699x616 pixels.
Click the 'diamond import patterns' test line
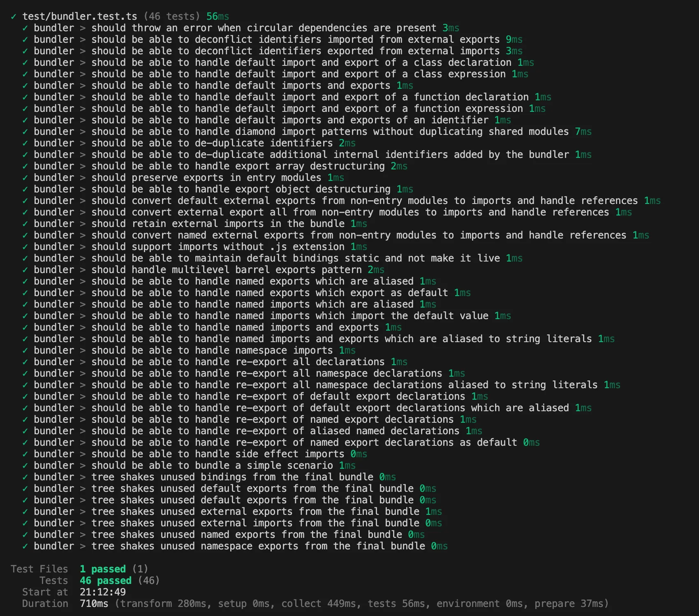pyautogui.click(x=307, y=132)
